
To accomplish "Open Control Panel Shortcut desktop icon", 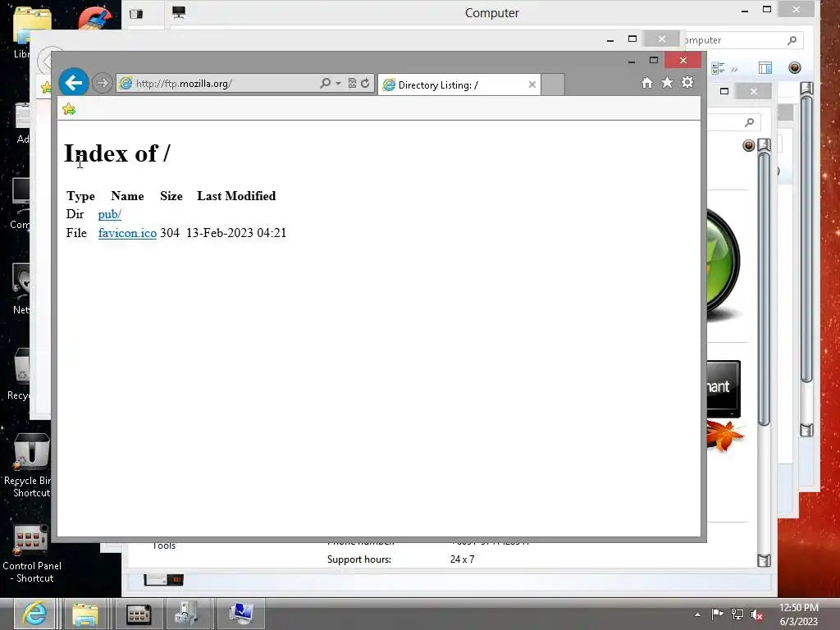I will coord(31,555).
